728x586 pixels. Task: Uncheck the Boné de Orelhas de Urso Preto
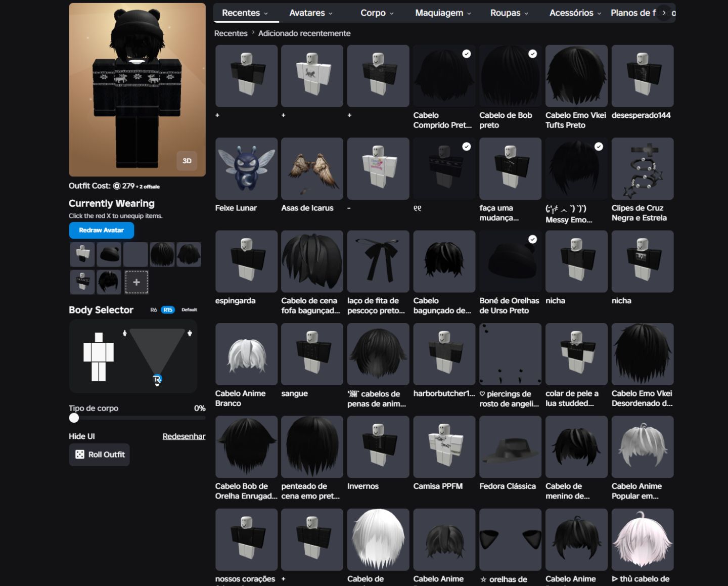coord(533,239)
